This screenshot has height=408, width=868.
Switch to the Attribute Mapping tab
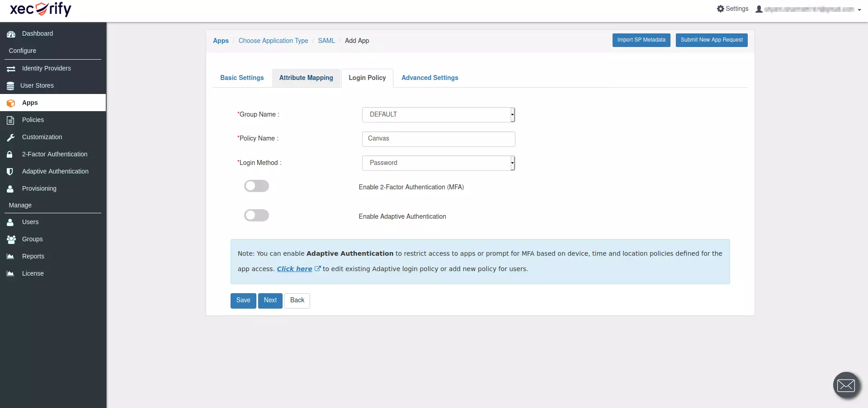click(x=306, y=78)
